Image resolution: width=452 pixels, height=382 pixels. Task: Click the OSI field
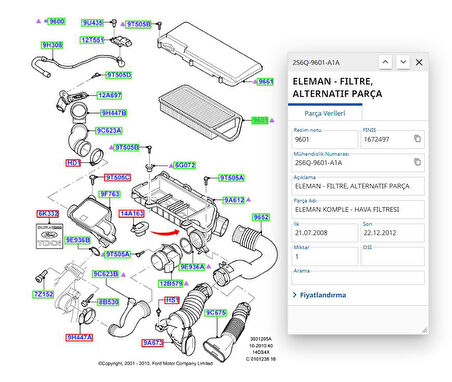pos(393,256)
